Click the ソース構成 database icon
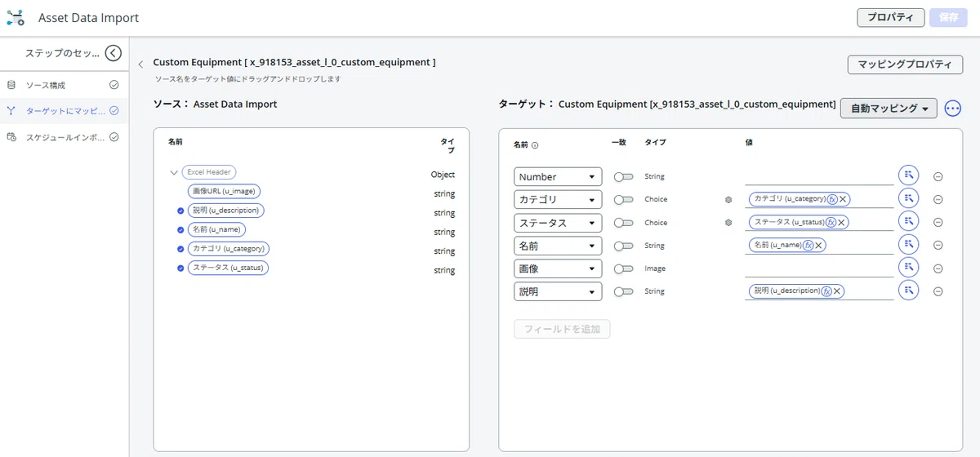Image resolution: width=980 pixels, height=457 pixels. click(11, 85)
